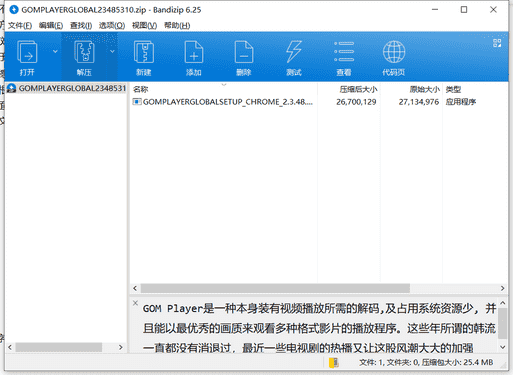Sort by the 名称 column header

[140, 89]
